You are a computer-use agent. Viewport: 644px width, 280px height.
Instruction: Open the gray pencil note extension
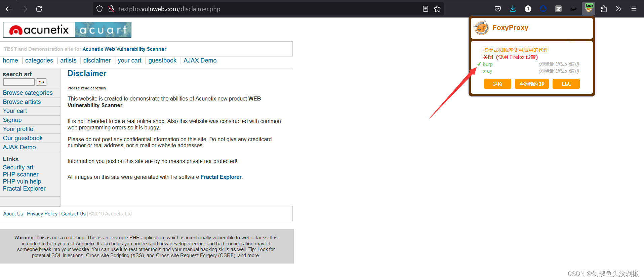[x=558, y=9]
